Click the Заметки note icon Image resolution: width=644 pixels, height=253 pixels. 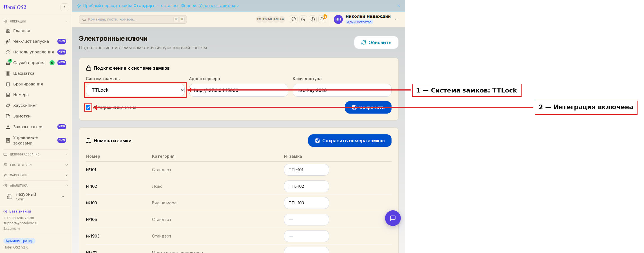pos(8,116)
